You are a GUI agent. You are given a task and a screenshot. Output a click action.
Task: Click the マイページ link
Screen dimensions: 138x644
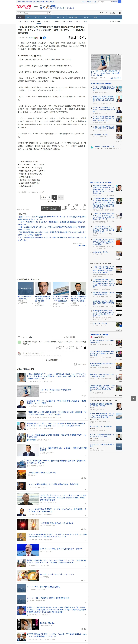(103, 13)
